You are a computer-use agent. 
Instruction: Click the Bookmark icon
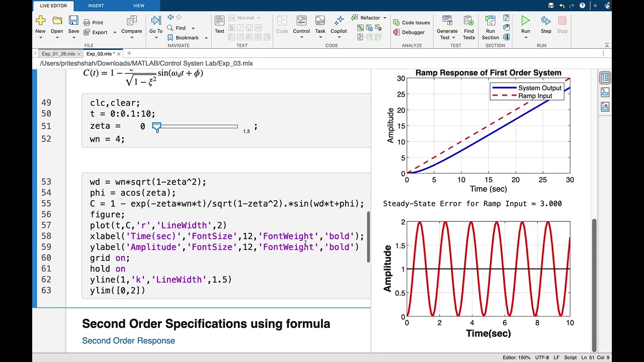click(170, 38)
